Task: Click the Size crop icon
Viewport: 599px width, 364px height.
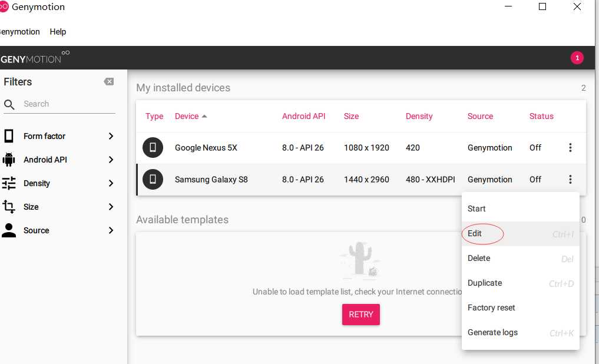Action: pyautogui.click(x=9, y=207)
